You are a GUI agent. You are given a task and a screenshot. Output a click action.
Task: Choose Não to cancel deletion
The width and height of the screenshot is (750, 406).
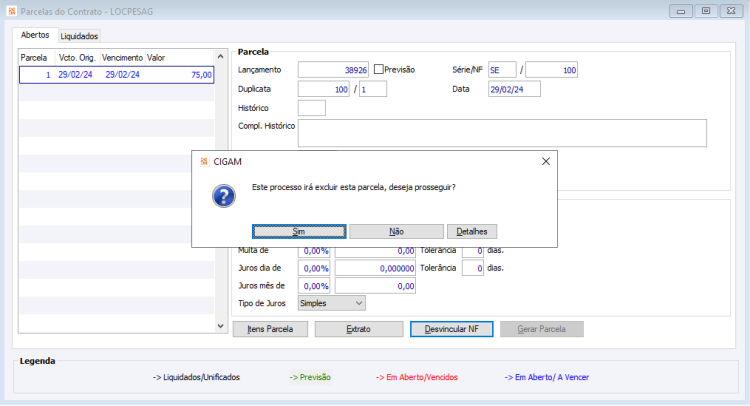click(x=397, y=231)
